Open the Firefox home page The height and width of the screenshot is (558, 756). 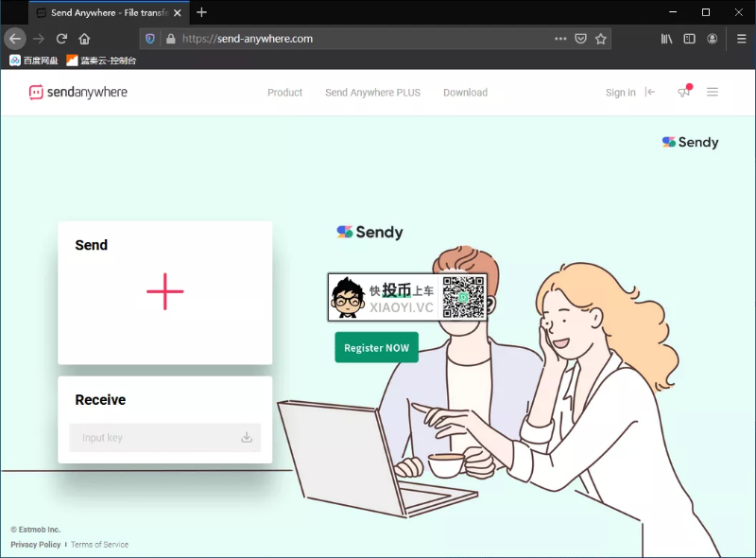(84, 39)
